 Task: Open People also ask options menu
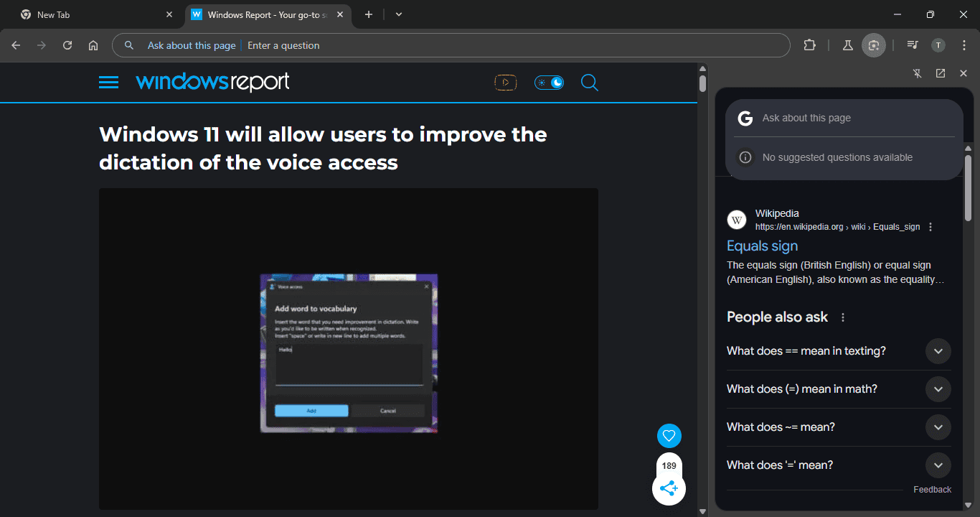[843, 317]
